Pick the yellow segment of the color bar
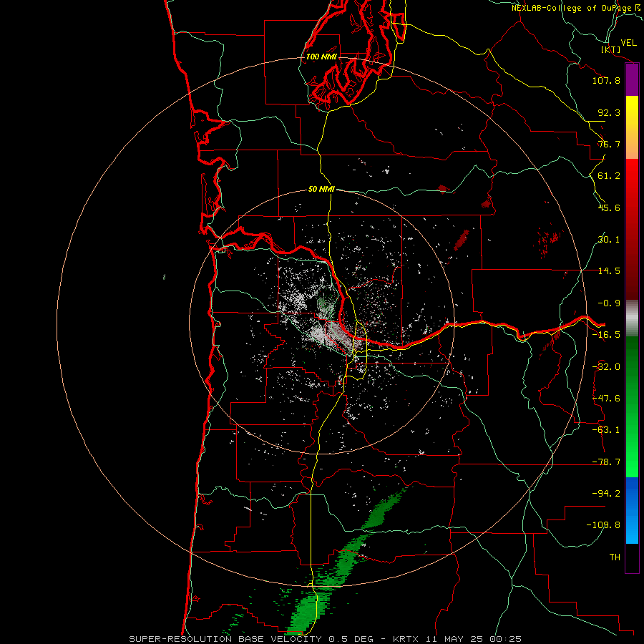 coord(632,111)
